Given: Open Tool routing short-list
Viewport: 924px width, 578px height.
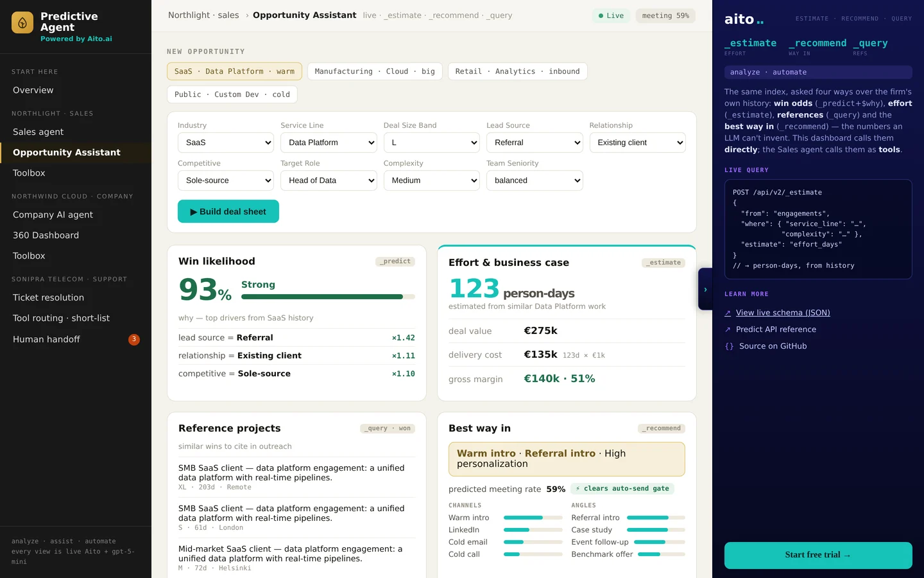Looking at the screenshot, I should click(76, 318).
